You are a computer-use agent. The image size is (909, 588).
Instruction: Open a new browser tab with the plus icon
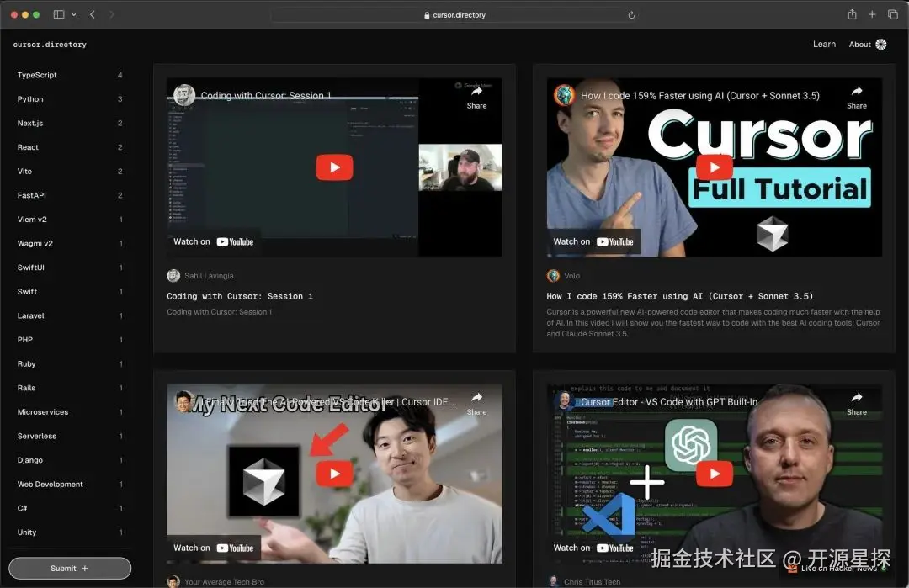872,14
